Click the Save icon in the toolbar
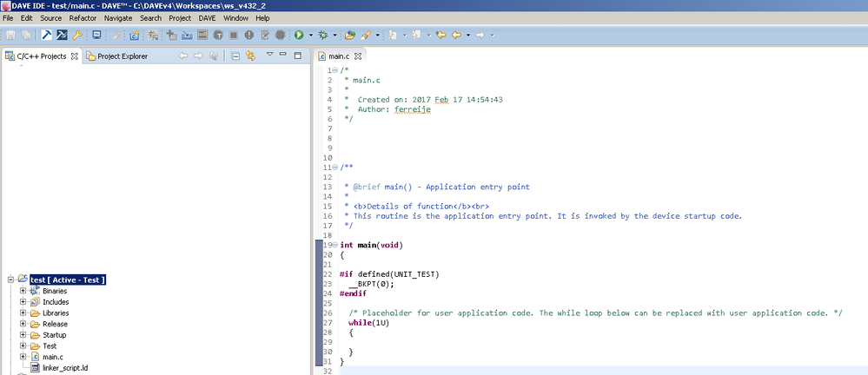Image resolution: width=868 pixels, height=375 pixels. click(10, 35)
